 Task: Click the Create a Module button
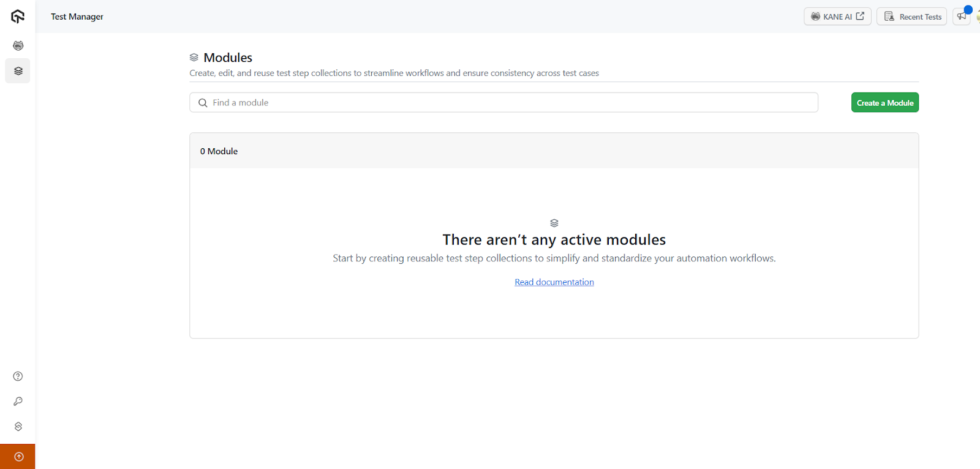[885, 103]
